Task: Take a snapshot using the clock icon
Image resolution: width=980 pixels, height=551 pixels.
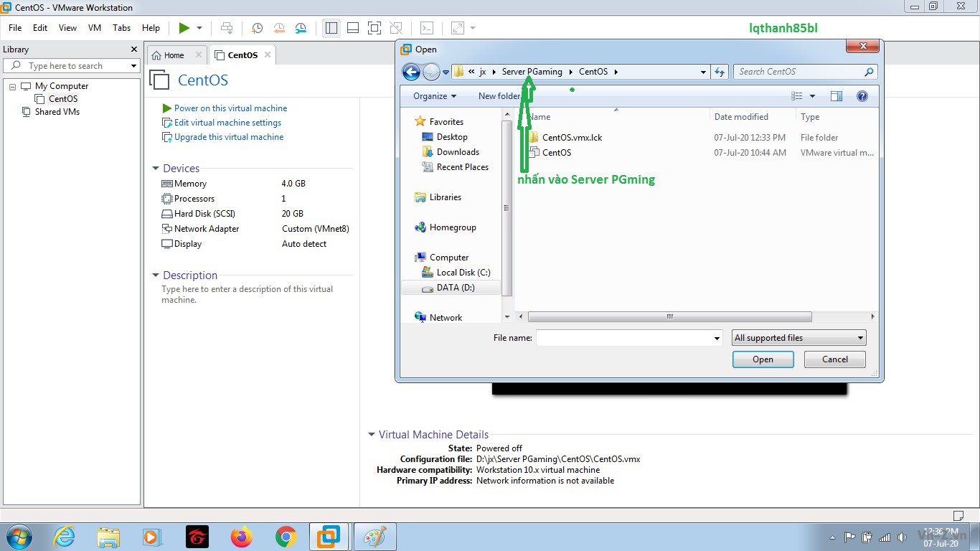Action: click(257, 28)
